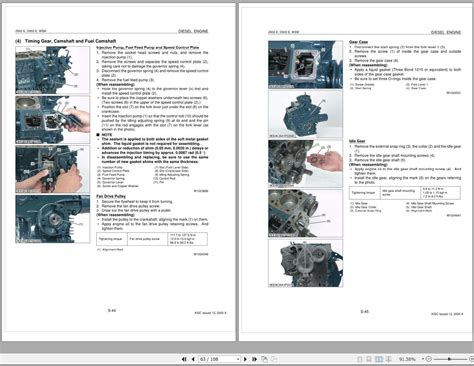Click the fan drive pulley photo
The width and height of the screenshot is (474, 366).
point(53,219)
